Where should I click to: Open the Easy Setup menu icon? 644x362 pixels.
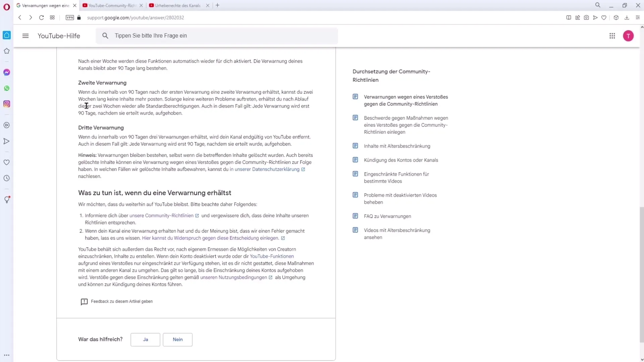638,18
